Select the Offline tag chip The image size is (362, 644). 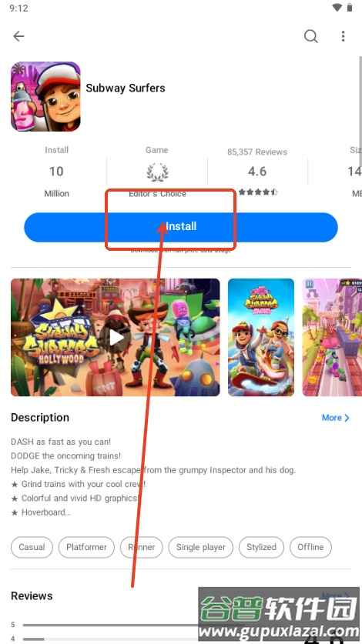coord(310,547)
